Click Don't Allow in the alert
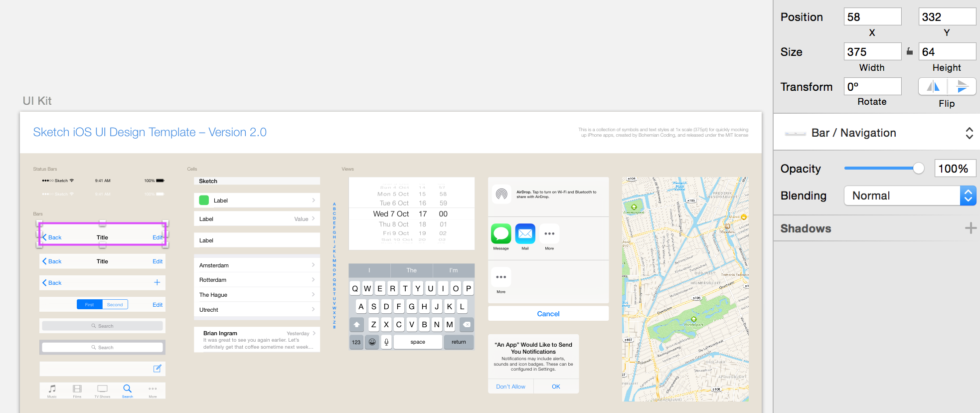The width and height of the screenshot is (980, 413). tap(511, 387)
